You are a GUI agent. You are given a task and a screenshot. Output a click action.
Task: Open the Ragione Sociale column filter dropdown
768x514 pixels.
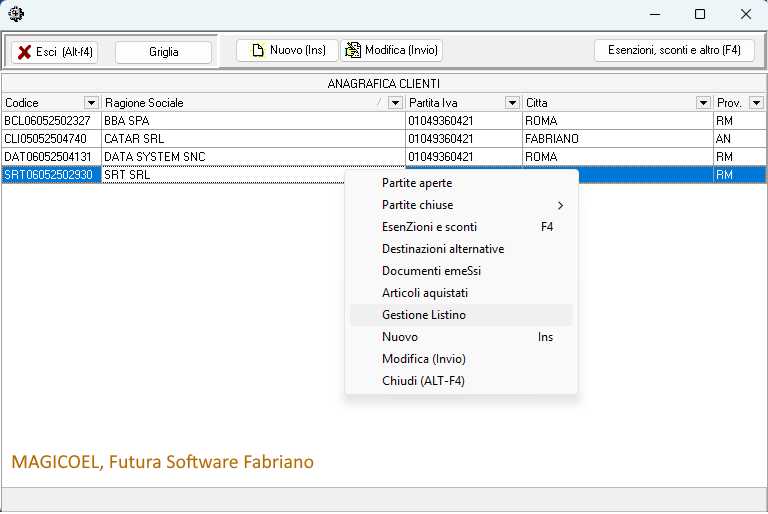[395, 103]
